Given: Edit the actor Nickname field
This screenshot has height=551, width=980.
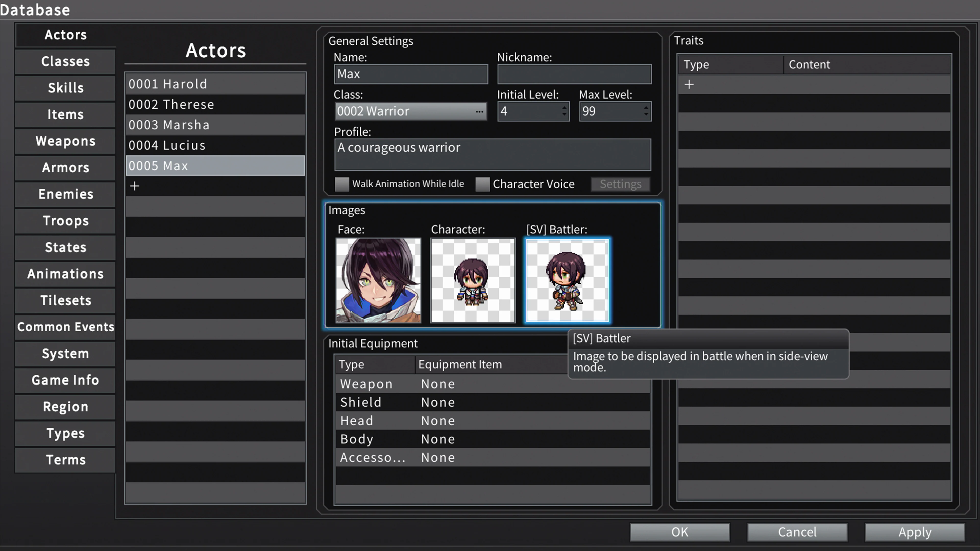Looking at the screenshot, I should click(x=574, y=74).
